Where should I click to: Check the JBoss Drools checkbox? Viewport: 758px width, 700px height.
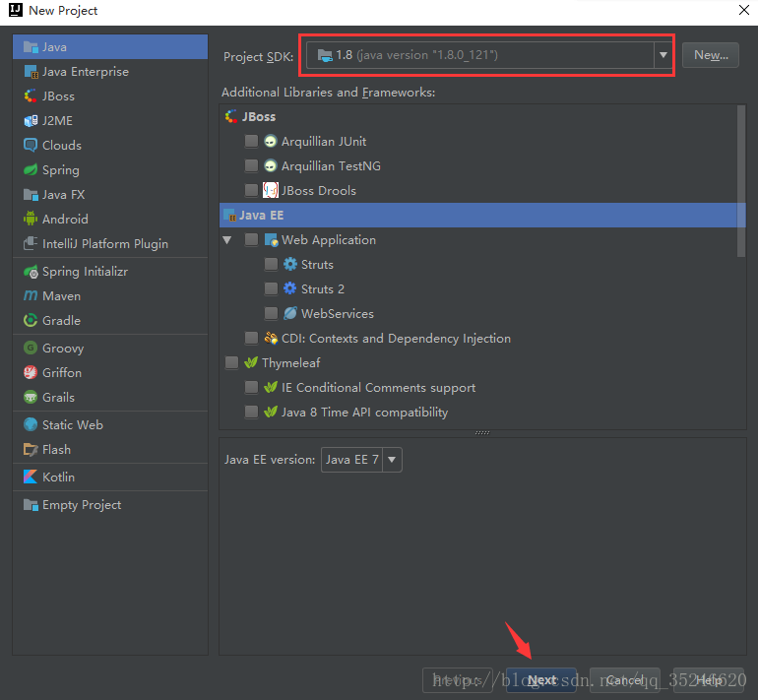(x=251, y=190)
